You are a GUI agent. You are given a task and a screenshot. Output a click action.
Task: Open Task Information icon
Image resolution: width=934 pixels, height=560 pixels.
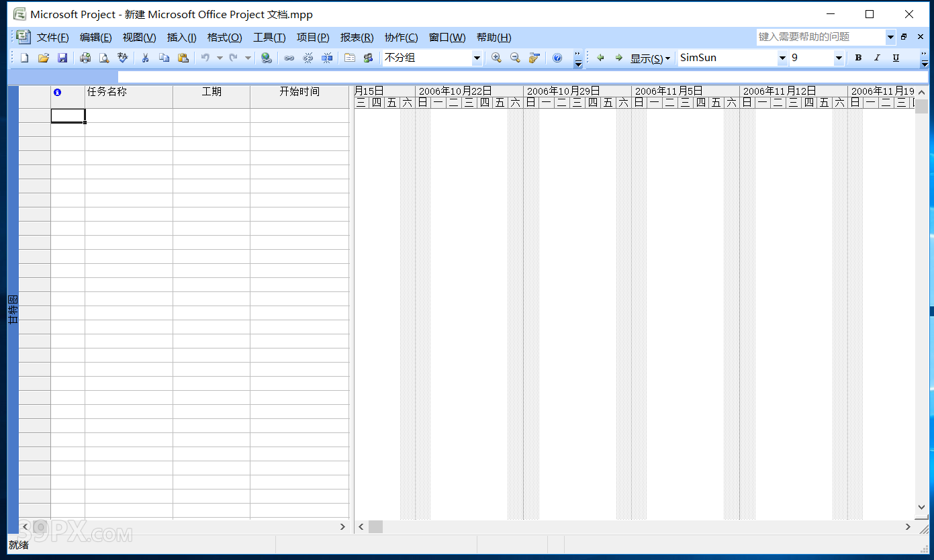(x=350, y=58)
